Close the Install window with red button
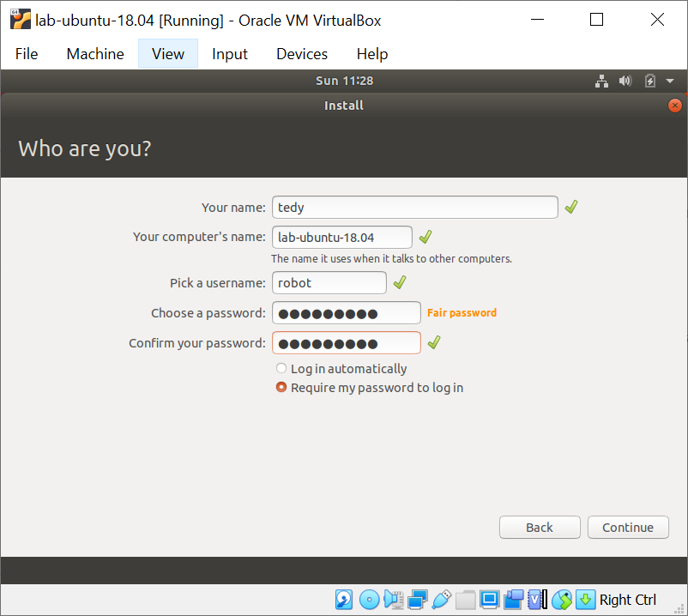The height and width of the screenshot is (616, 688). pyautogui.click(x=674, y=106)
